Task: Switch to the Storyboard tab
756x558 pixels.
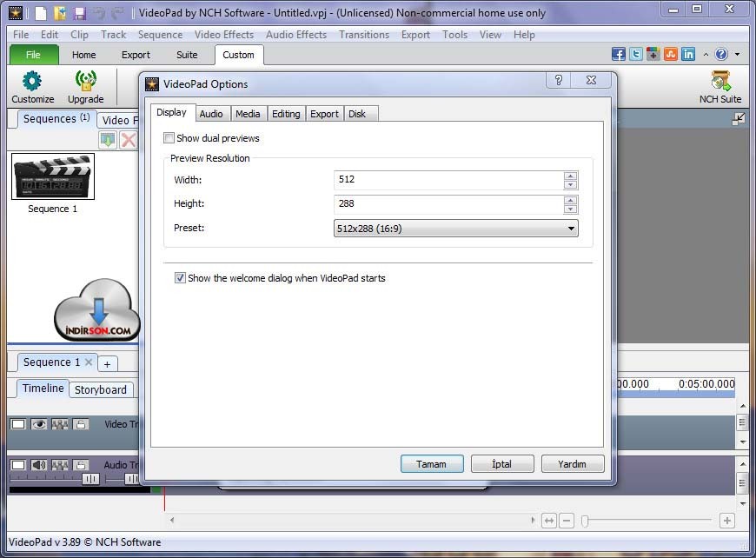Action: tap(101, 389)
